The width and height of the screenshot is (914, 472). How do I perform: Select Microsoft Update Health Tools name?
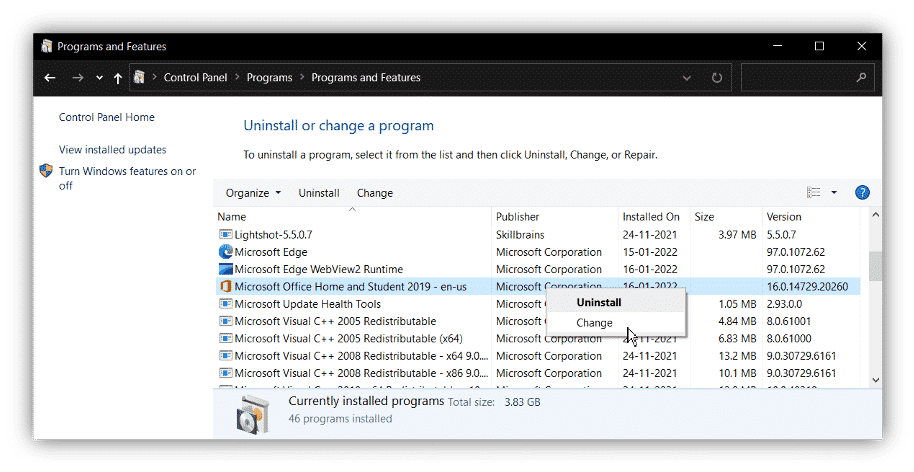(x=308, y=304)
